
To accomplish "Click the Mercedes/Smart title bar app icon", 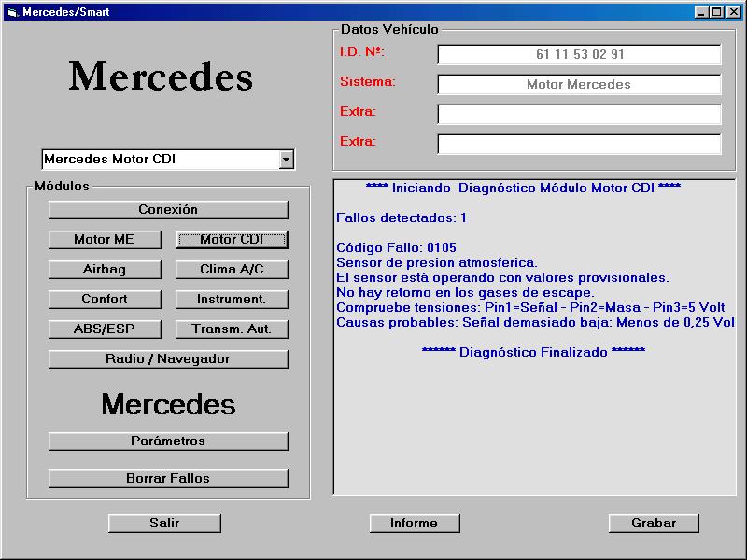I will click(x=12, y=12).
